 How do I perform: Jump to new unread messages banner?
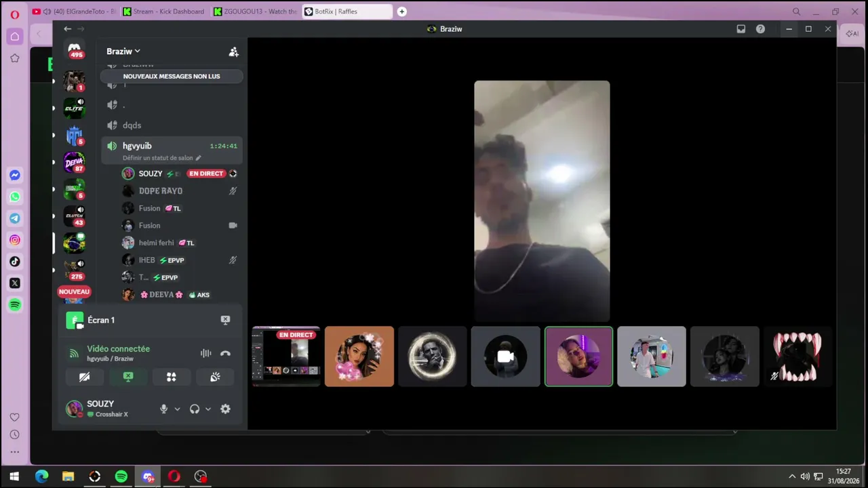(x=172, y=76)
